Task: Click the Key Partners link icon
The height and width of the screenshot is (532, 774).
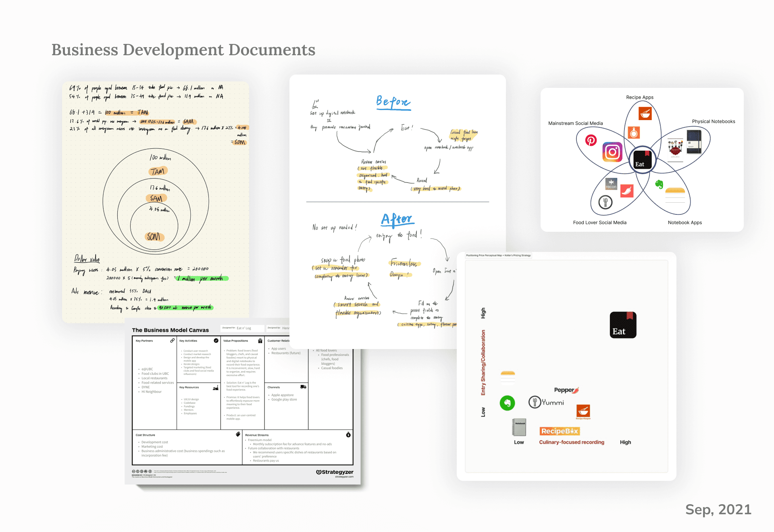Action: (x=173, y=341)
